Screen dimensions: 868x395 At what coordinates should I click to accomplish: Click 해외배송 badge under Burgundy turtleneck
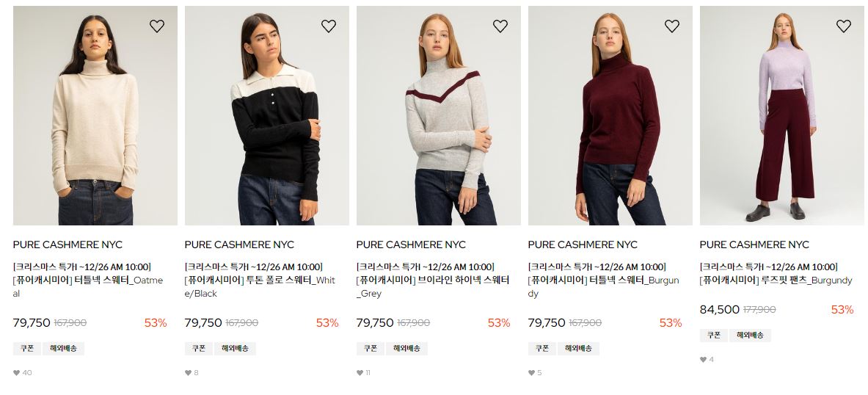(x=578, y=349)
